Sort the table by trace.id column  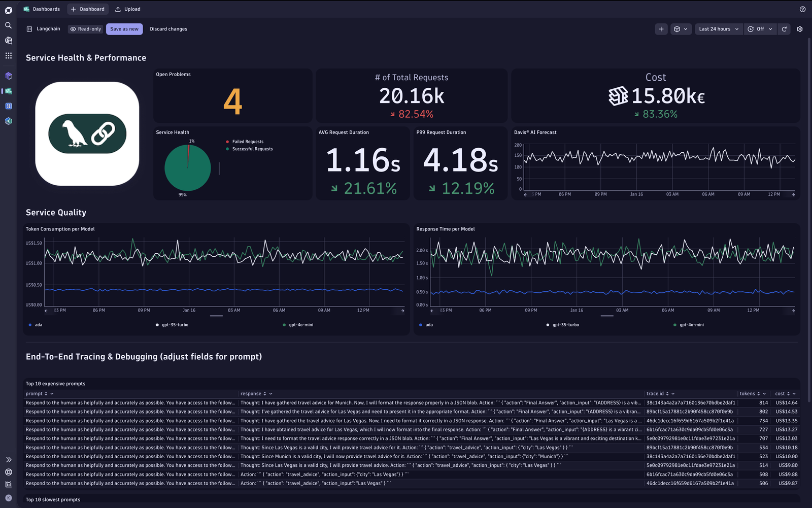coord(667,394)
